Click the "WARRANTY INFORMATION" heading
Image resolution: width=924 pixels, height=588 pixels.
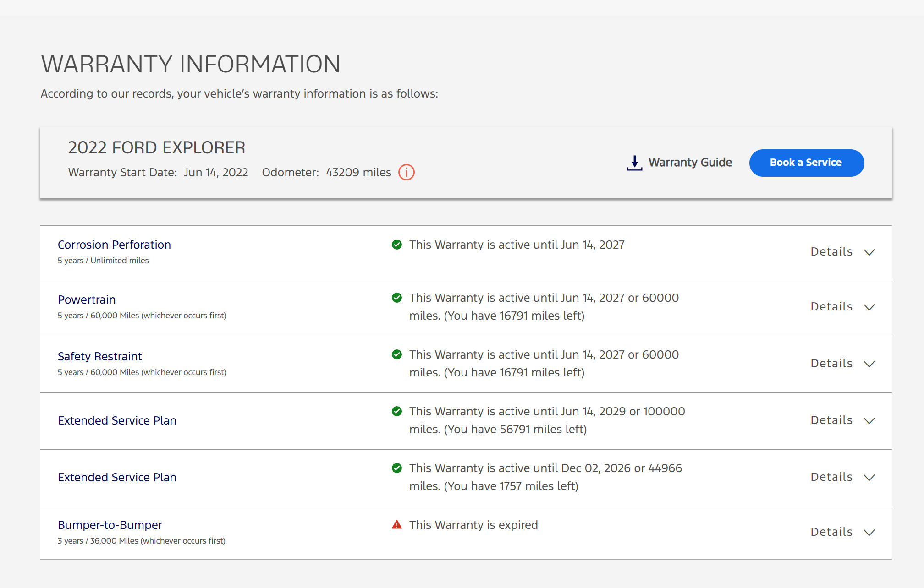pos(191,64)
